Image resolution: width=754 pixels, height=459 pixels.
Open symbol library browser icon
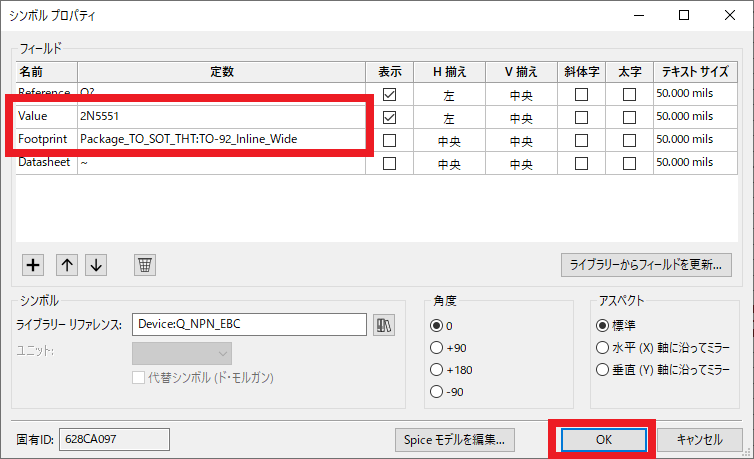[384, 324]
